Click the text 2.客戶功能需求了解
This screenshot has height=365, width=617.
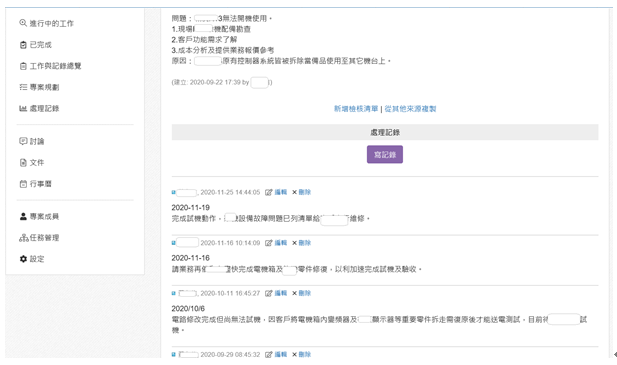click(204, 40)
